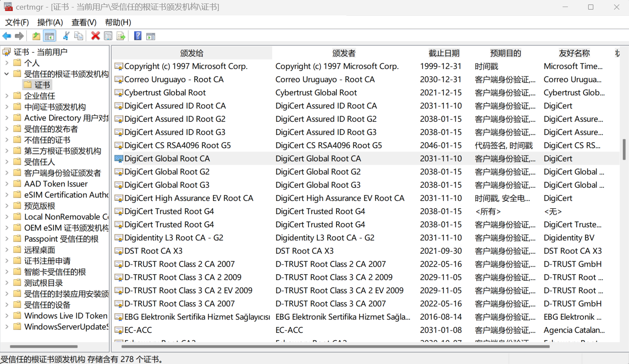Toggle the console tree show/hide icon
Viewport: 629px width, 364px height.
click(x=49, y=36)
